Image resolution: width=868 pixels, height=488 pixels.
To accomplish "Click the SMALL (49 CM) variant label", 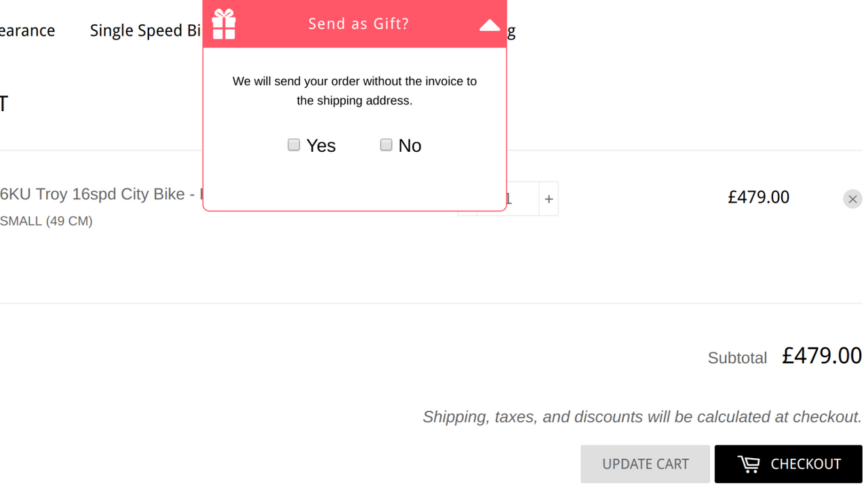I will tap(46, 221).
